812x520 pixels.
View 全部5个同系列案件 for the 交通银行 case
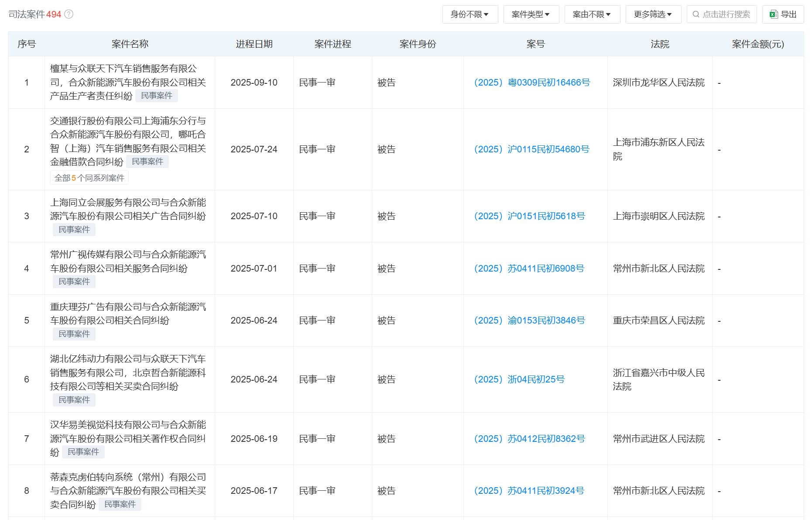tap(89, 178)
